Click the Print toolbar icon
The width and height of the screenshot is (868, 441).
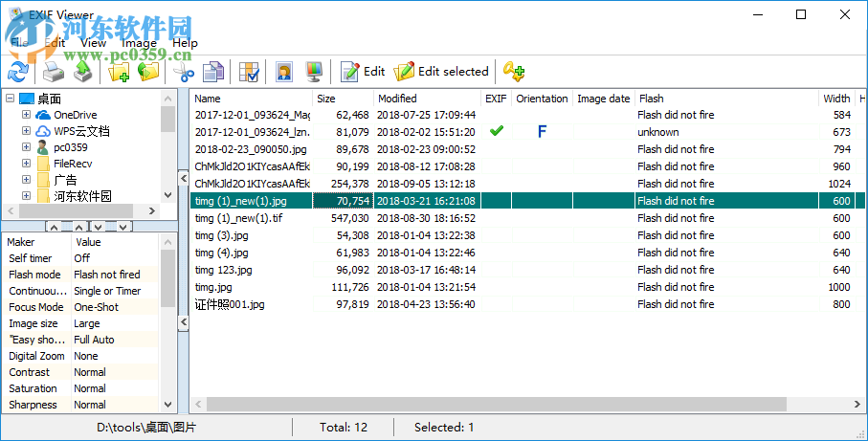(54, 72)
